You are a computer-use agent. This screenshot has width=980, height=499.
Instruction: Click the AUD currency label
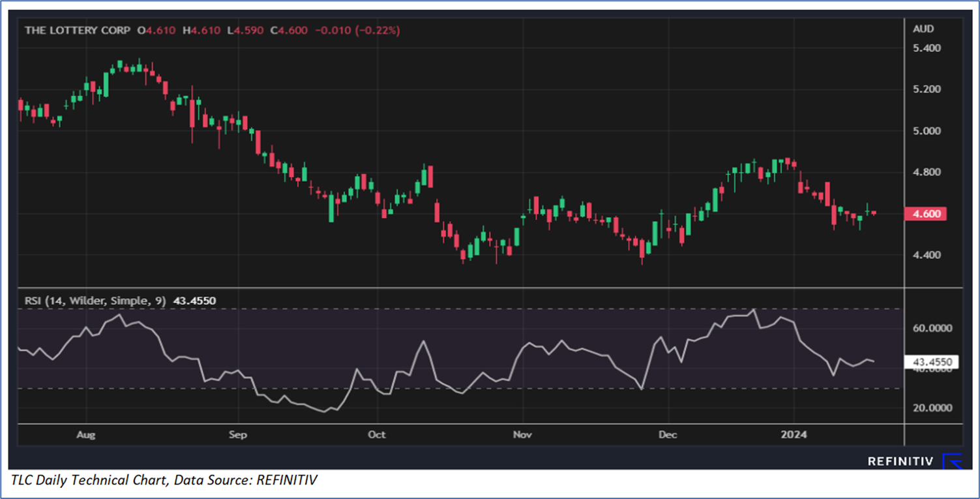point(923,29)
